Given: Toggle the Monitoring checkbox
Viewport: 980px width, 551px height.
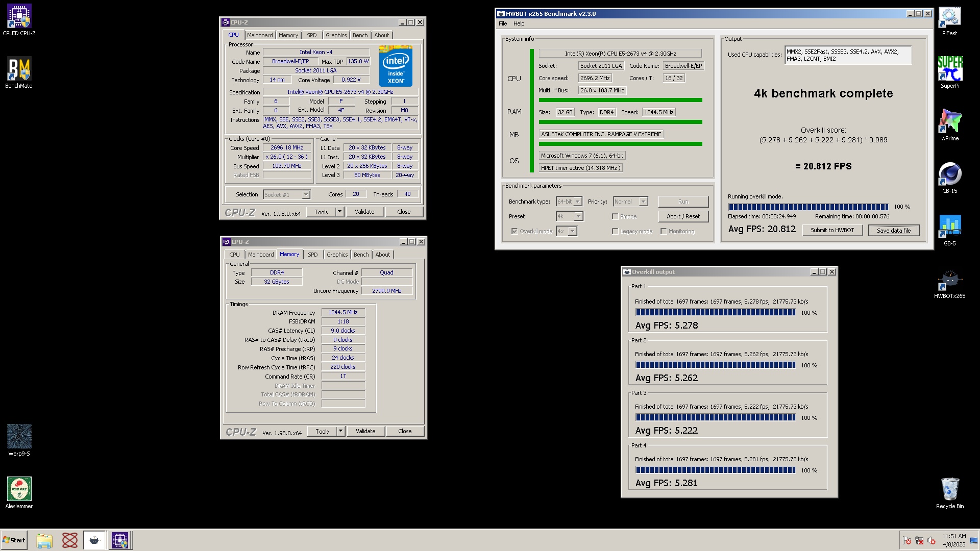Looking at the screenshot, I should point(664,231).
